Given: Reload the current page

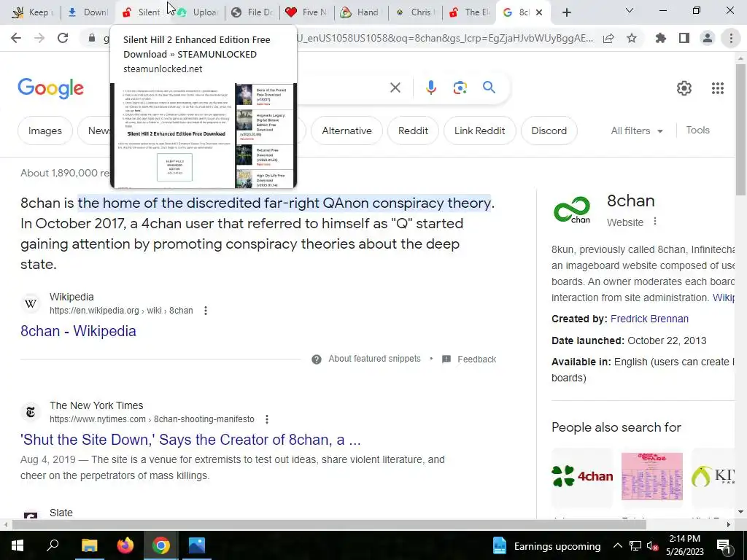Looking at the screenshot, I should (x=63, y=38).
